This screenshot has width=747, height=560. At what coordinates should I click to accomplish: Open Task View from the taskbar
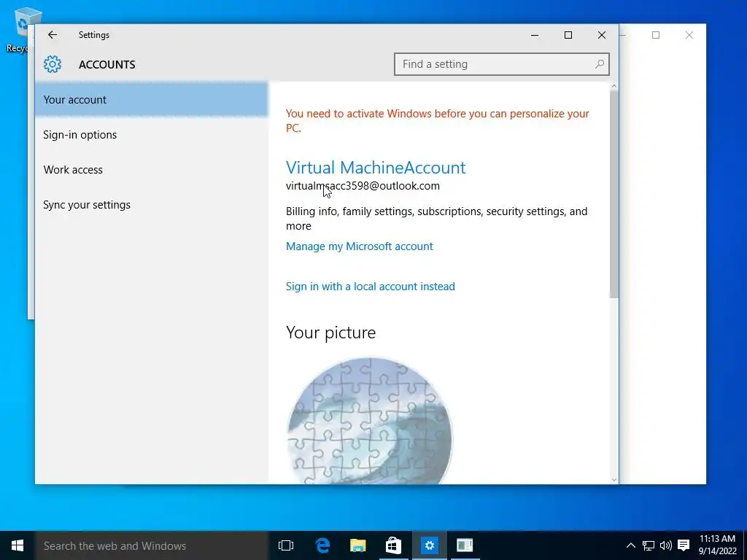(286, 545)
